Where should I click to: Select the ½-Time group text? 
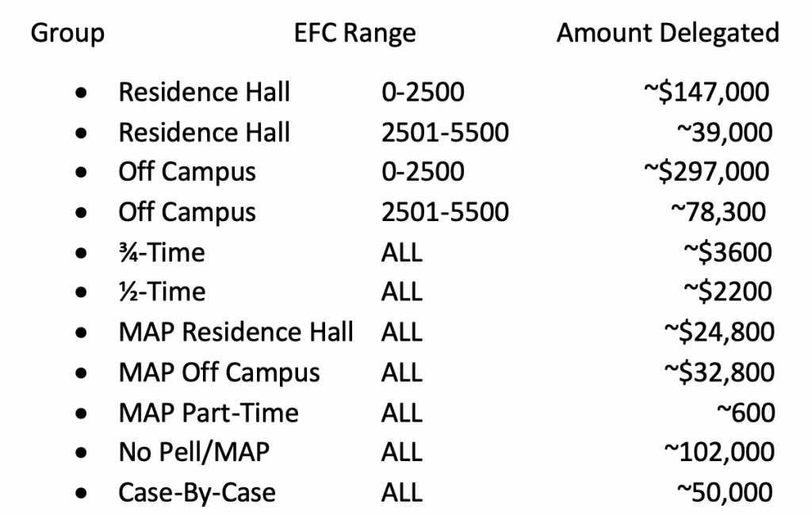162,292
